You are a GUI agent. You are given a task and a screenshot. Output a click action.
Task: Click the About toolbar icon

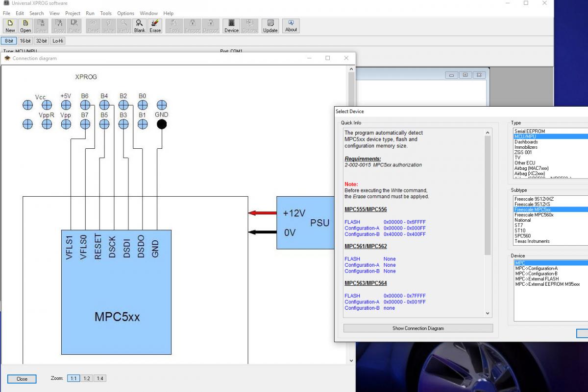[291, 25]
